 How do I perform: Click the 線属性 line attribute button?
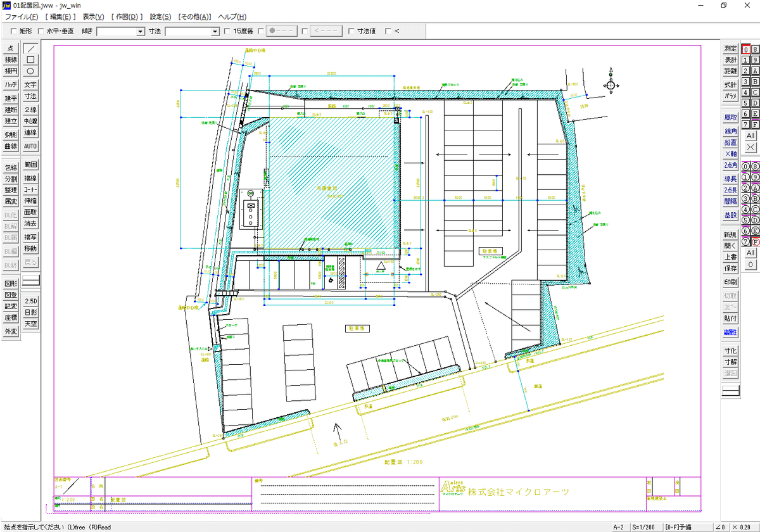(731, 332)
